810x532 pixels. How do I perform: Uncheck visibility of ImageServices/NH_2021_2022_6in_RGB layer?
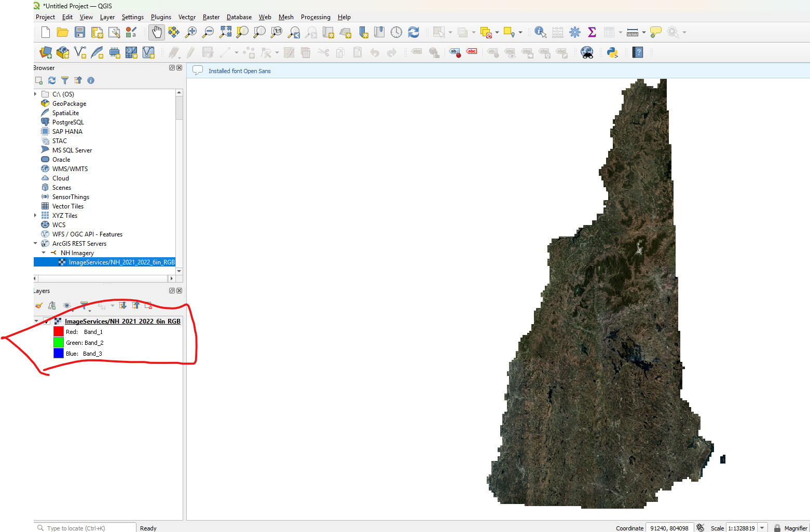pos(47,321)
